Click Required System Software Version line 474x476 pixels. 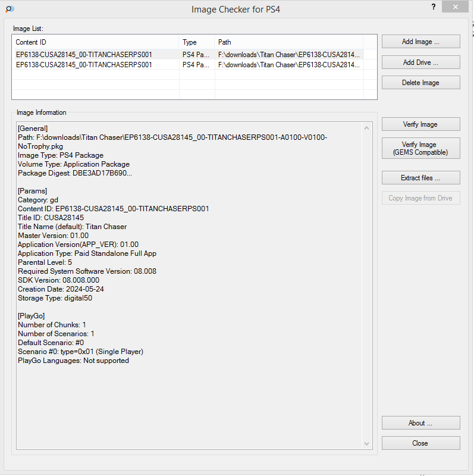[87, 271]
